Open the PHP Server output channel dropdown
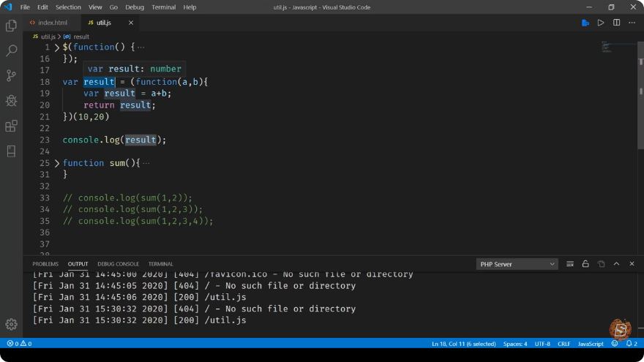The width and height of the screenshot is (644, 362). tap(517, 264)
